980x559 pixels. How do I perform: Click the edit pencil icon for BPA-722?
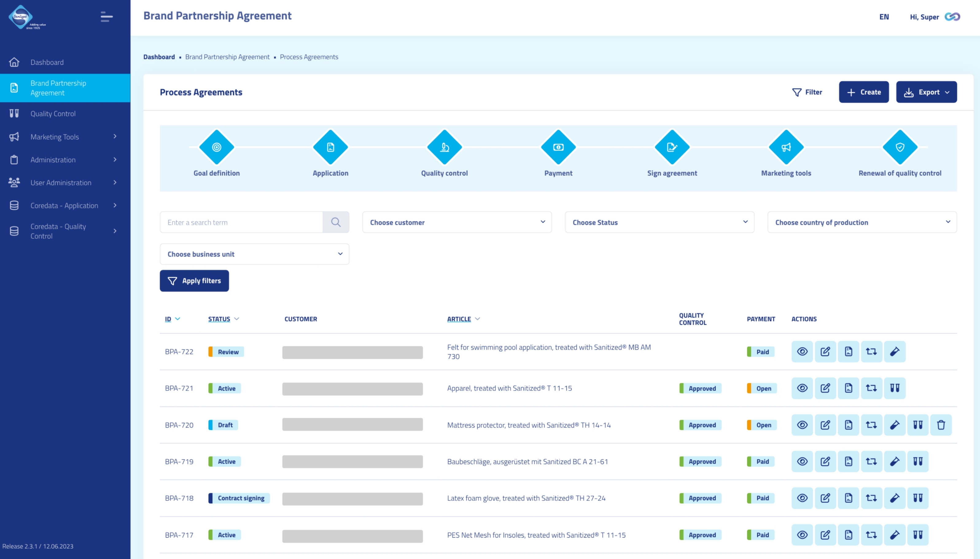coord(825,352)
